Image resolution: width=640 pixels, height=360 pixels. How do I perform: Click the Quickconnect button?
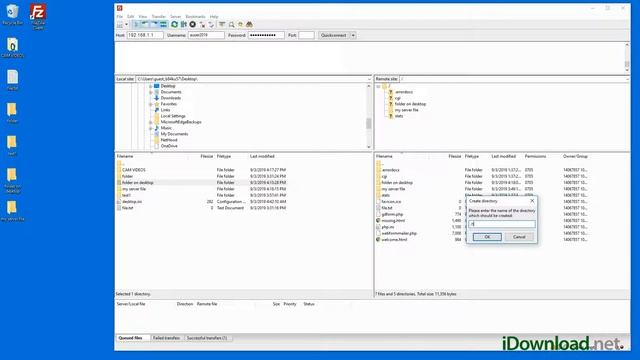[x=333, y=35]
